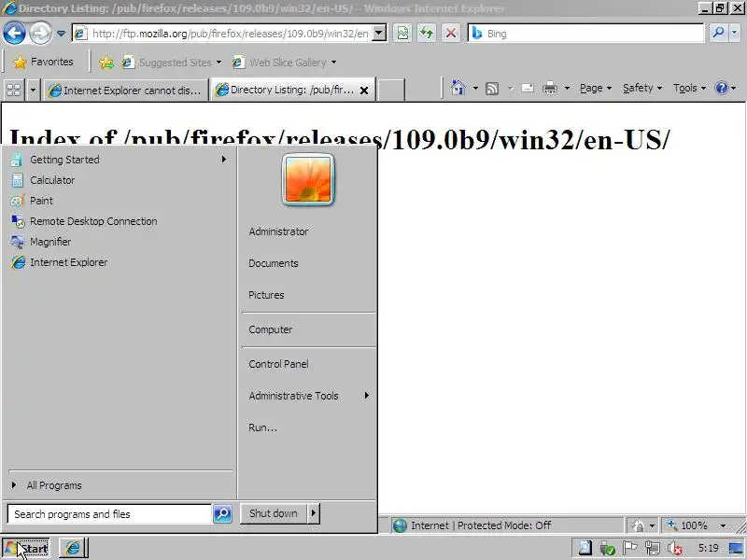Click the Help question mark icon
The image size is (747, 560).
722,88
